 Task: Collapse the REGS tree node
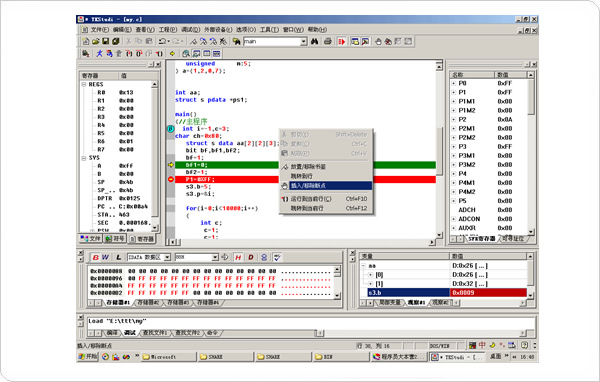[83, 84]
